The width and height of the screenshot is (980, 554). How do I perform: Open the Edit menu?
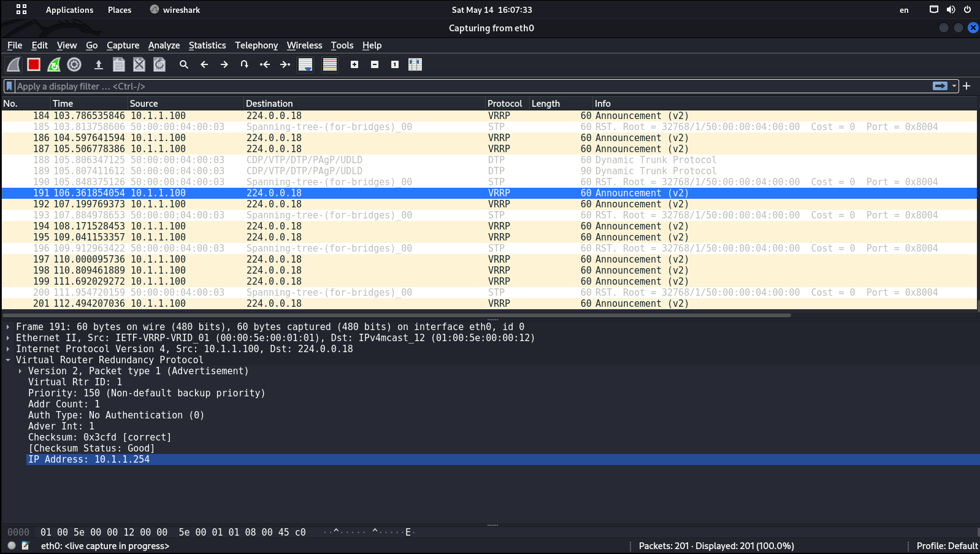(x=39, y=45)
